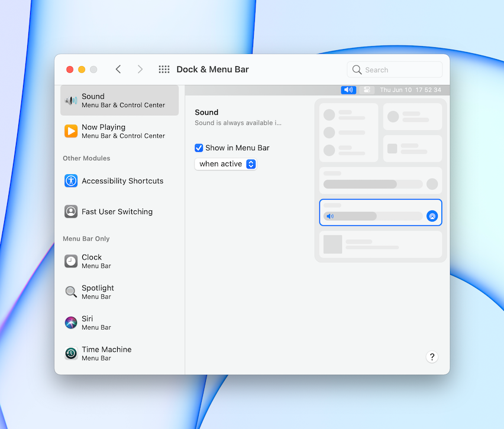Minimize the preferences window
The image size is (504, 429).
point(82,69)
